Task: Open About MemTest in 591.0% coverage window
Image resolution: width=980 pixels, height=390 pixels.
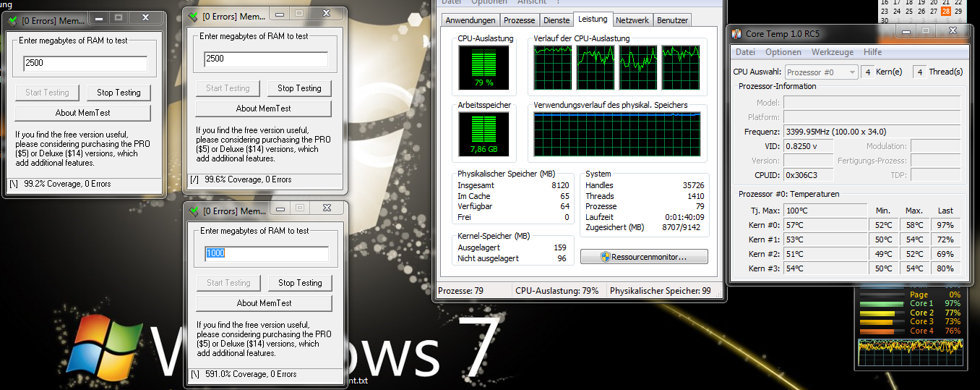Action: [264, 303]
